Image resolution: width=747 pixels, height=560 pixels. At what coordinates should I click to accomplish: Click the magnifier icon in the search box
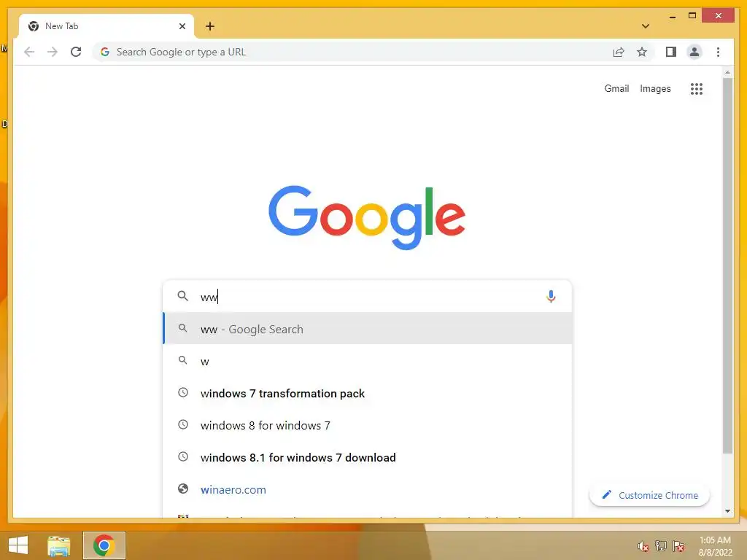(x=182, y=296)
